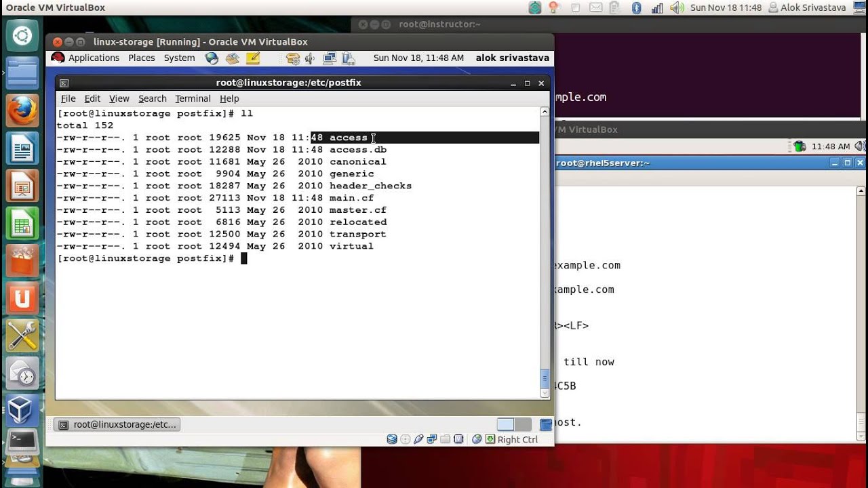
Task: Open Ubuntu One dock icon
Action: click(22, 298)
